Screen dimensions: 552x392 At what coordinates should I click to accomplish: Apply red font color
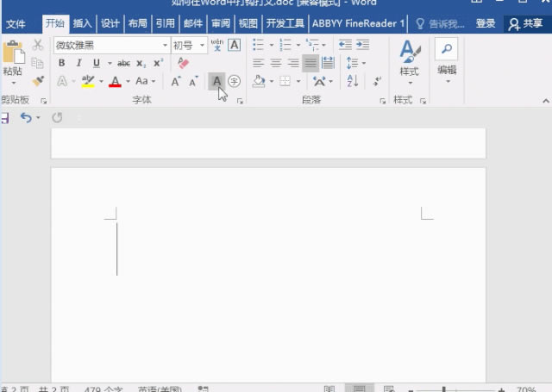pyautogui.click(x=115, y=82)
